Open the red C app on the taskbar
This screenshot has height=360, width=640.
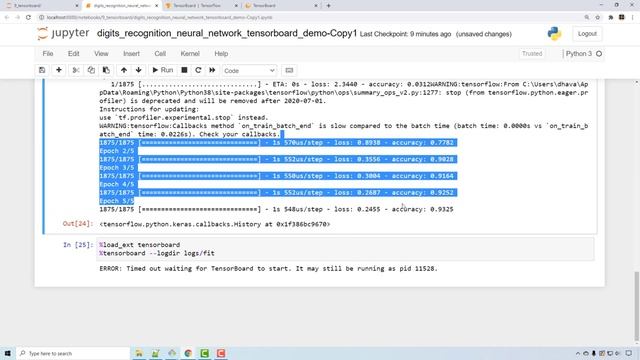click(x=221, y=353)
